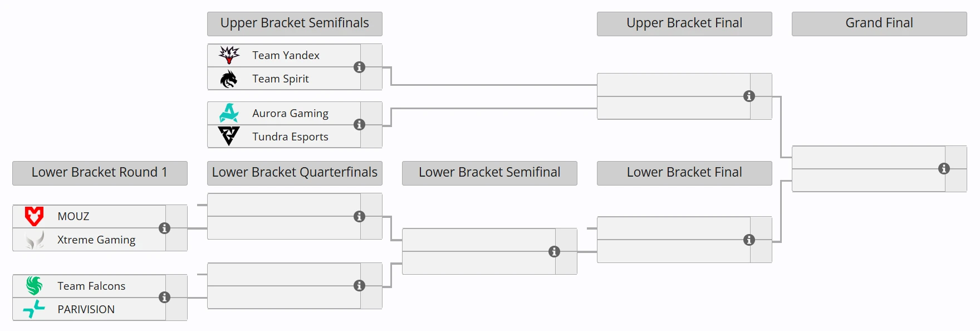Click the PARIVISION logo icon
Screen dimensions: 980x331
[x=34, y=309]
